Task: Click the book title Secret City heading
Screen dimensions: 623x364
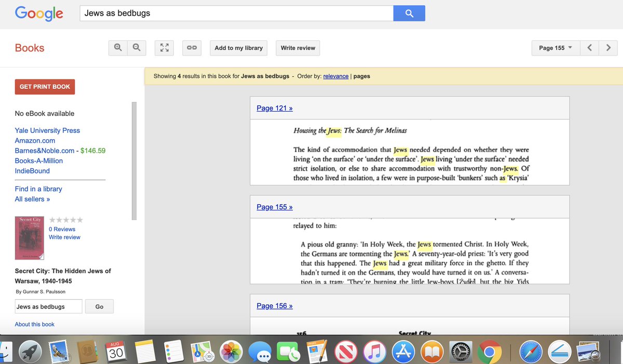Action: [x=63, y=276]
